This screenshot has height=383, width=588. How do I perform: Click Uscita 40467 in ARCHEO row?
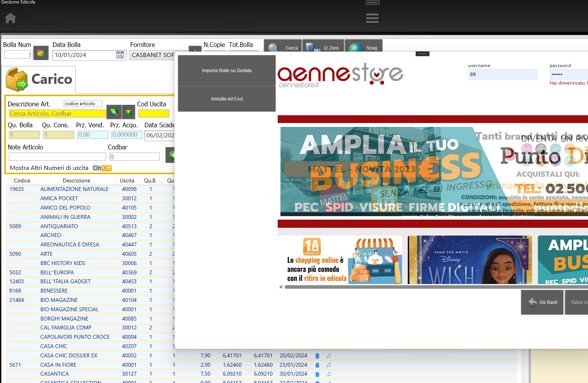coord(129,235)
